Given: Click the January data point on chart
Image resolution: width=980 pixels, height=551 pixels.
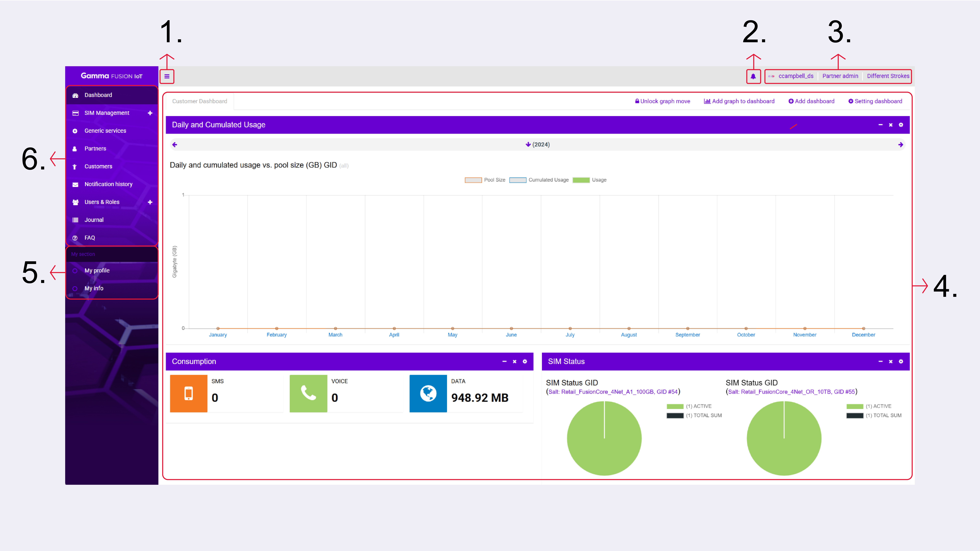Looking at the screenshot, I should pos(218,329).
